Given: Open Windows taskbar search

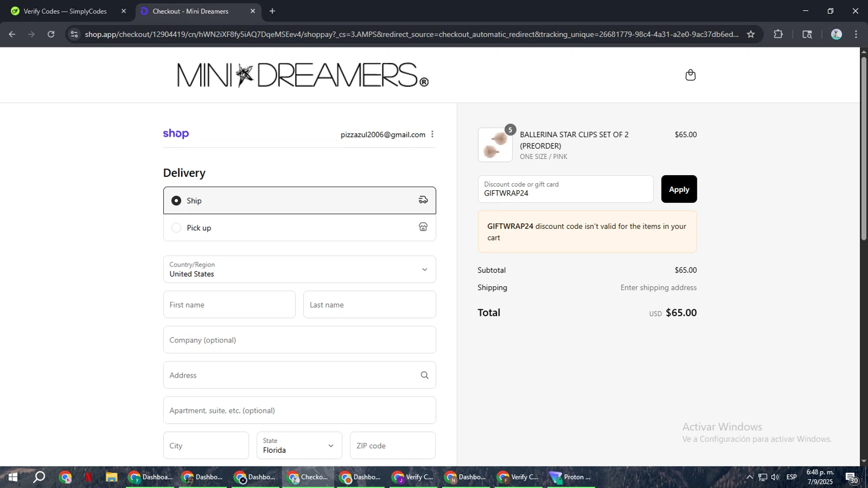Looking at the screenshot, I should pyautogui.click(x=39, y=477).
